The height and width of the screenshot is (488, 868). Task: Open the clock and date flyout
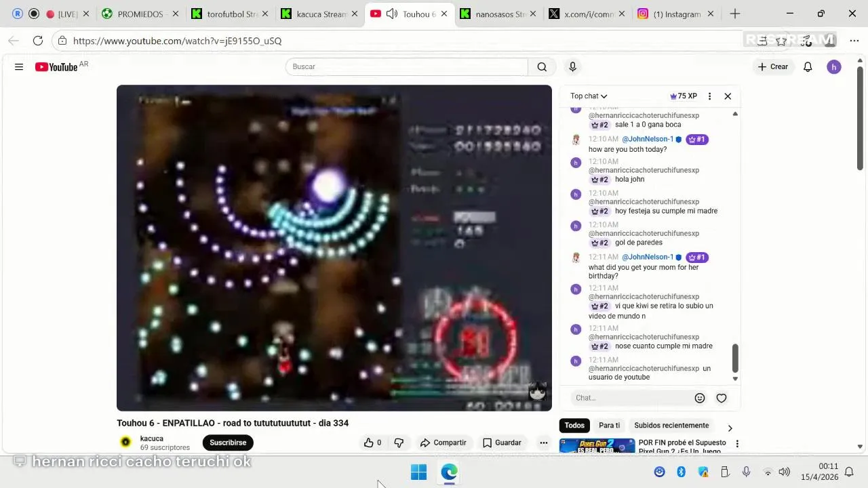click(x=819, y=472)
